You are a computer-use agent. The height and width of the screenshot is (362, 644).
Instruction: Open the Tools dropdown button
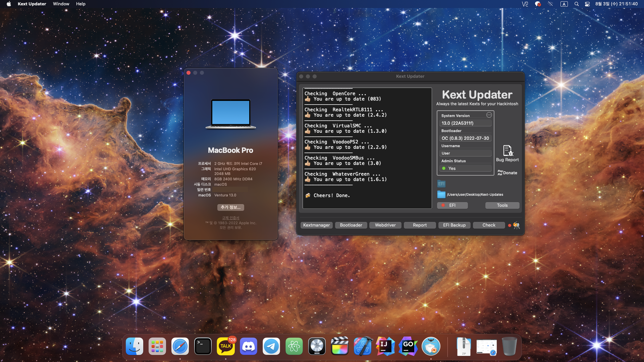(x=502, y=205)
